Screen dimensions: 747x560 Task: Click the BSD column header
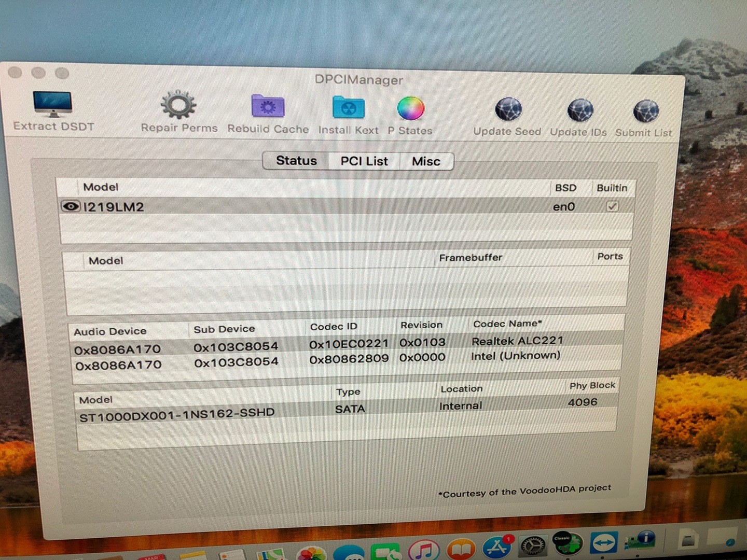pos(566,188)
